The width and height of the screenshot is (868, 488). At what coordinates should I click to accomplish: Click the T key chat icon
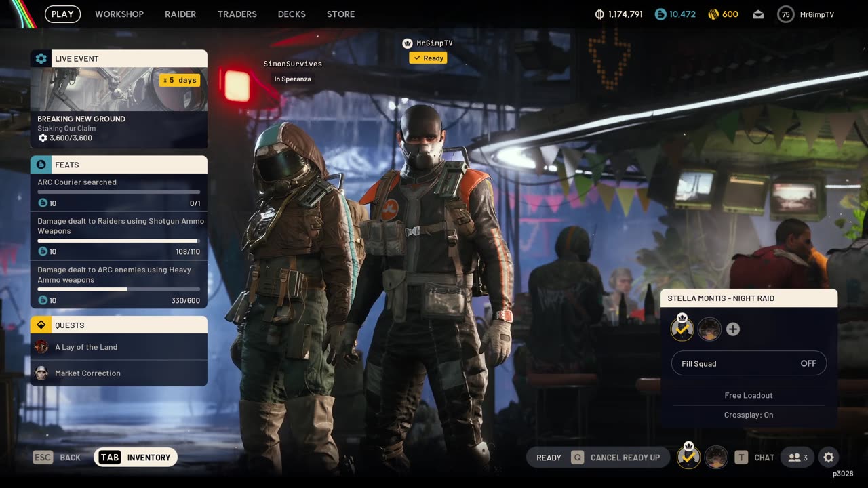pos(741,457)
